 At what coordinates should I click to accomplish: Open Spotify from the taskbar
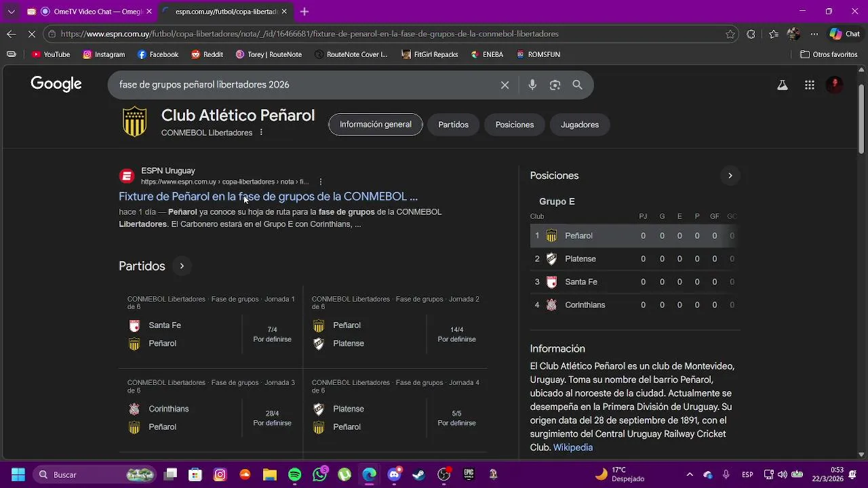tap(295, 474)
